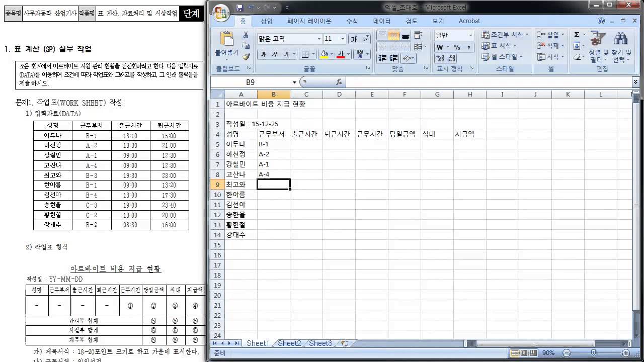Click the zoom slider handle
Screen dimensions: 644x362
[x=594, y=353]
